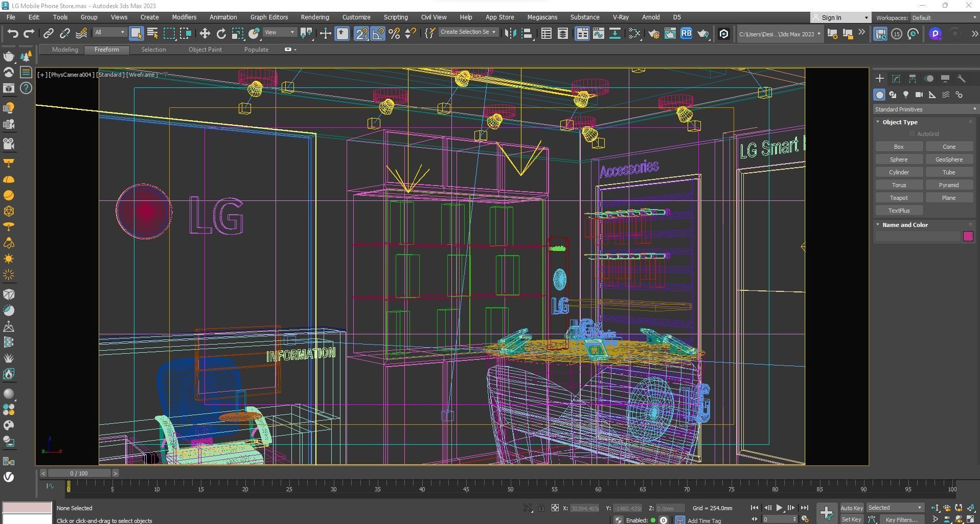Click the Mirror tool icon
This screenshot has width=980, height=524.
tap(510, 34)
